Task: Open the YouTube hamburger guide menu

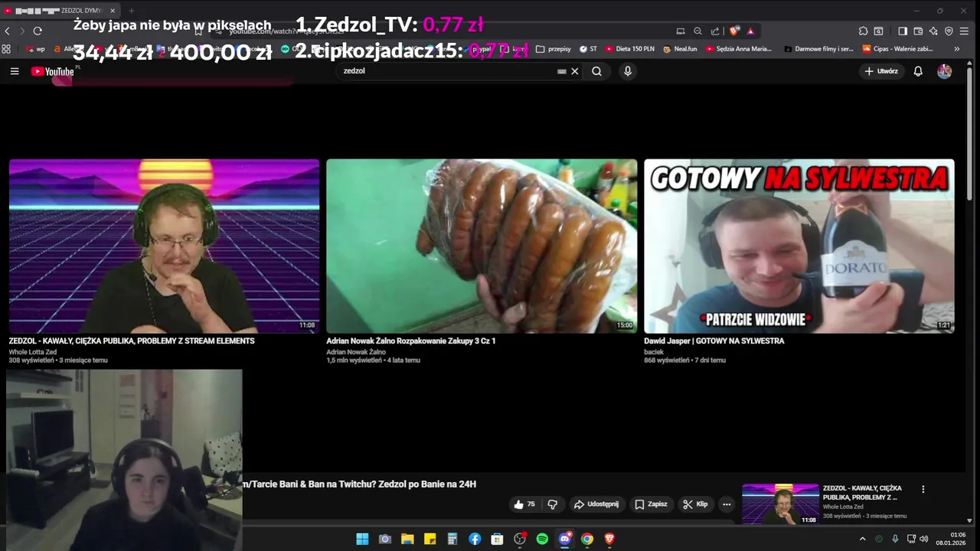Action: [15, 71]
